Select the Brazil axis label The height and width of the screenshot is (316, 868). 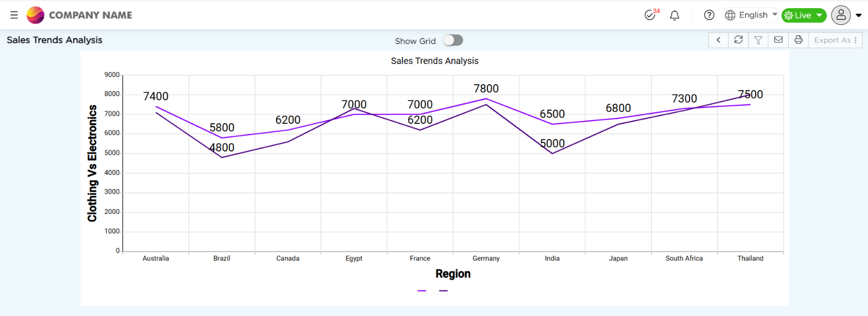pos(222,258)
